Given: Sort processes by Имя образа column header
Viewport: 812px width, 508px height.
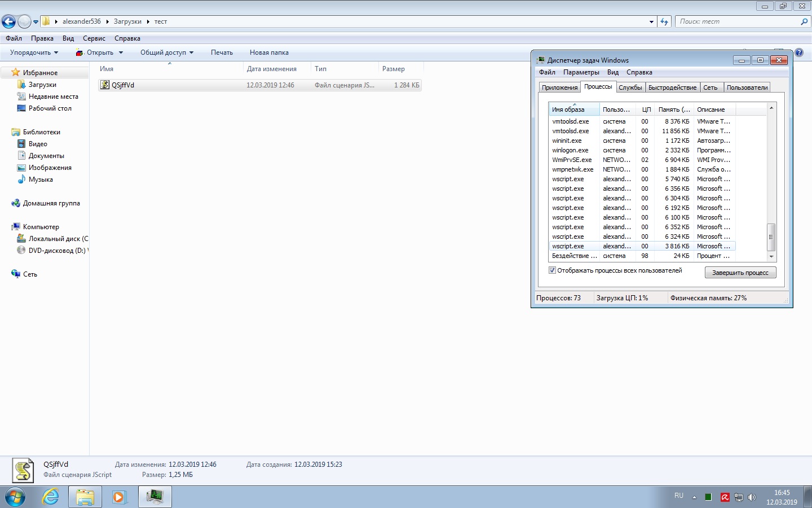Looking at the screenshot, I should click(x=574, y=110).
